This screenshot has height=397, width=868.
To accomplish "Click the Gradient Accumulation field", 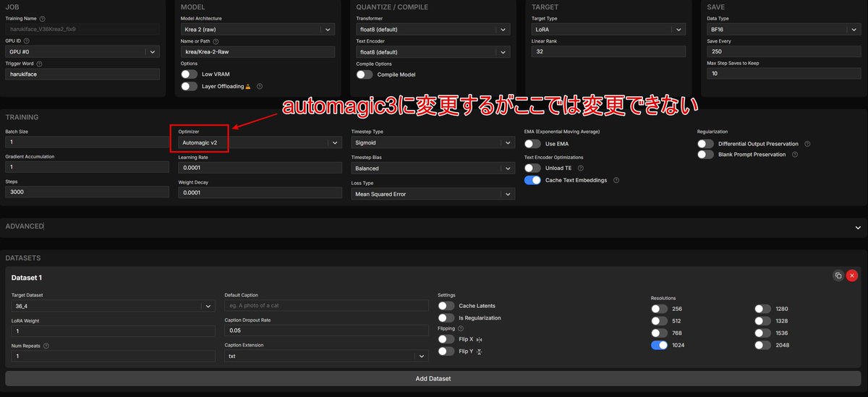I will 87,167.
